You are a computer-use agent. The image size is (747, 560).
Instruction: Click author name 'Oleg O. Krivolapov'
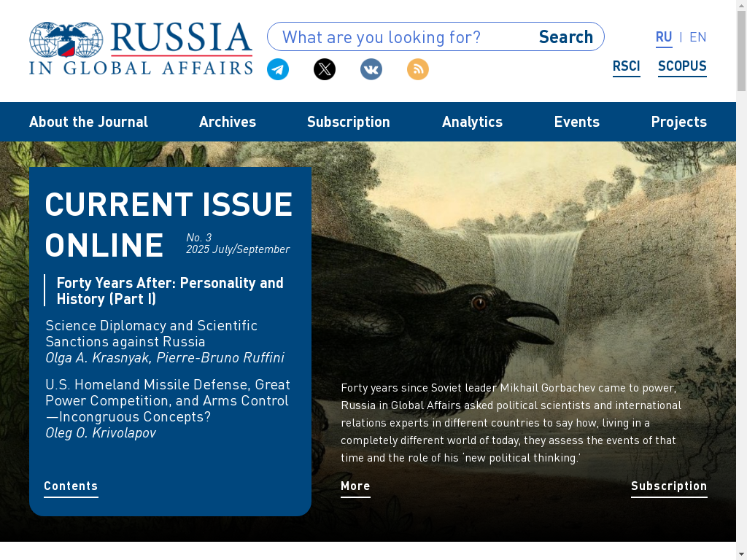101,433
